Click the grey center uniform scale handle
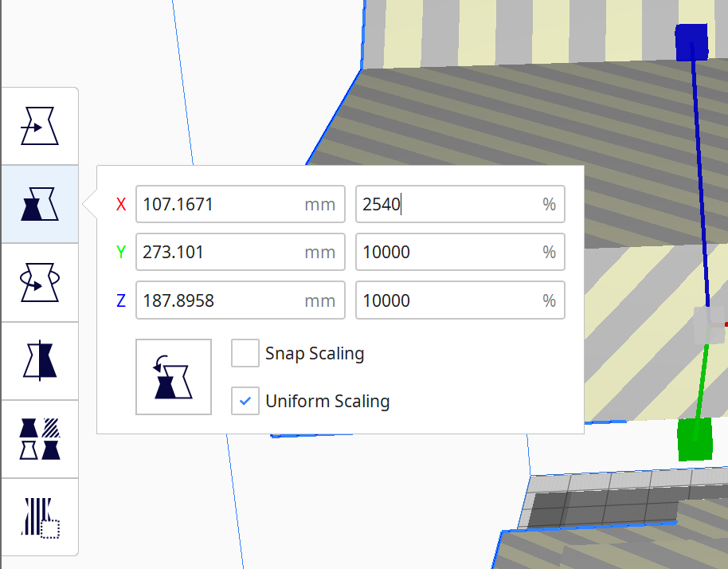This screenshot has width=728, height=569. 709,324
